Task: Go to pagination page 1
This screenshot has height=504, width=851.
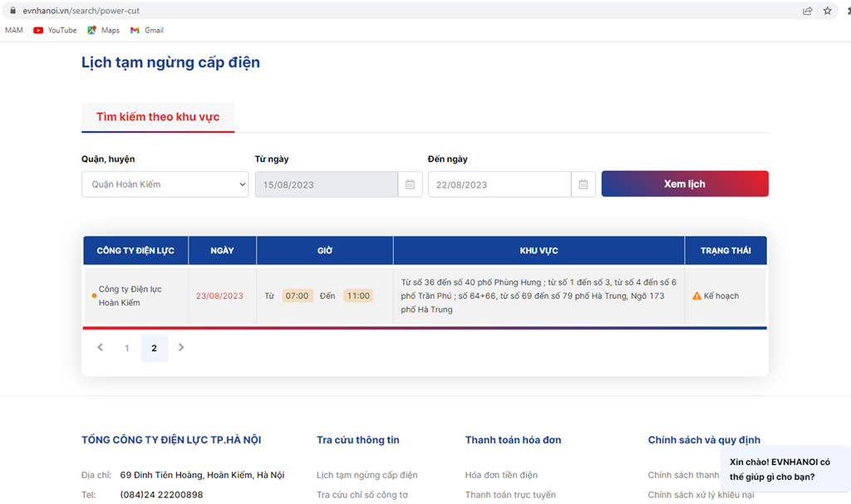Action: coord(127,348)
